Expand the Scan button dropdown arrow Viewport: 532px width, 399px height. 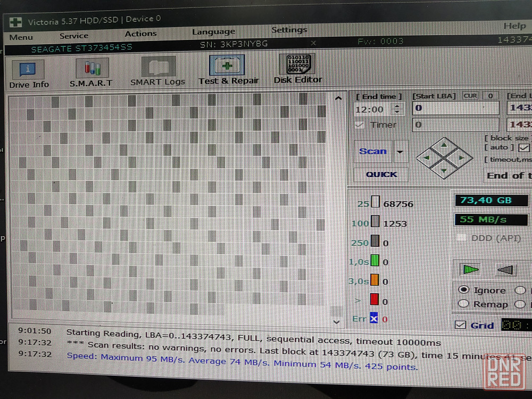(x=400, y=151)
